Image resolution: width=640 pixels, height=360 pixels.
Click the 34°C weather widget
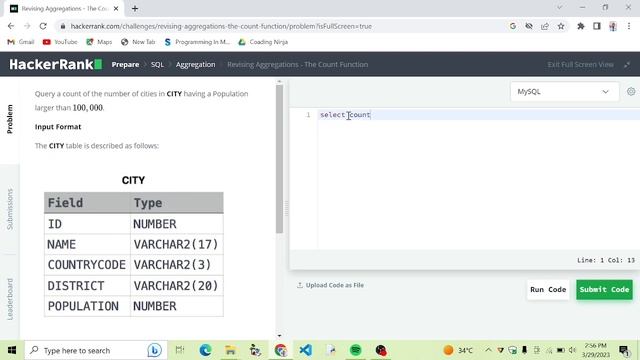tap(458, 350)
